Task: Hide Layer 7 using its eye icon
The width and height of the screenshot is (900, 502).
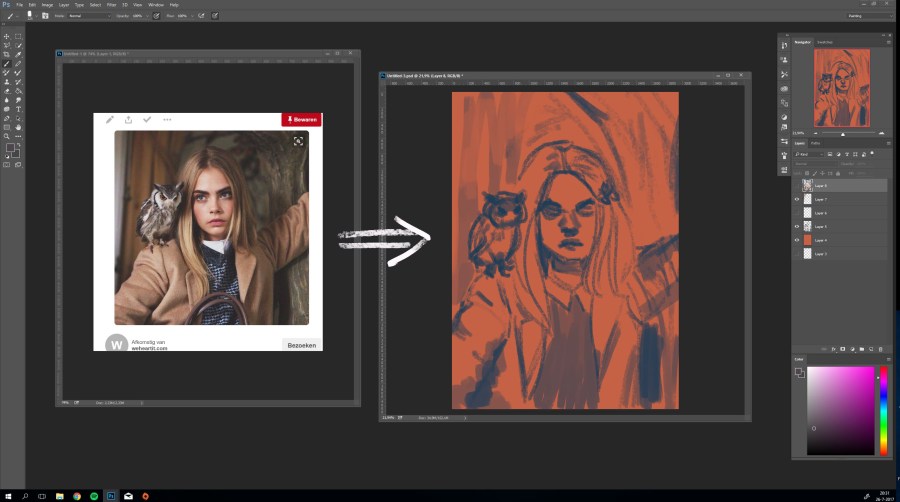Action: pos(797,199)
